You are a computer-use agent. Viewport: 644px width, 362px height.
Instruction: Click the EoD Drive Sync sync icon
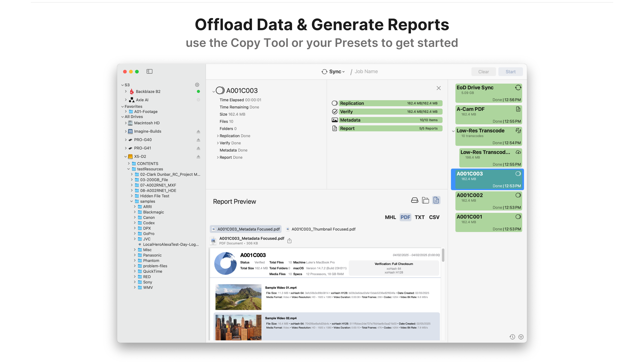click(518, 87)
